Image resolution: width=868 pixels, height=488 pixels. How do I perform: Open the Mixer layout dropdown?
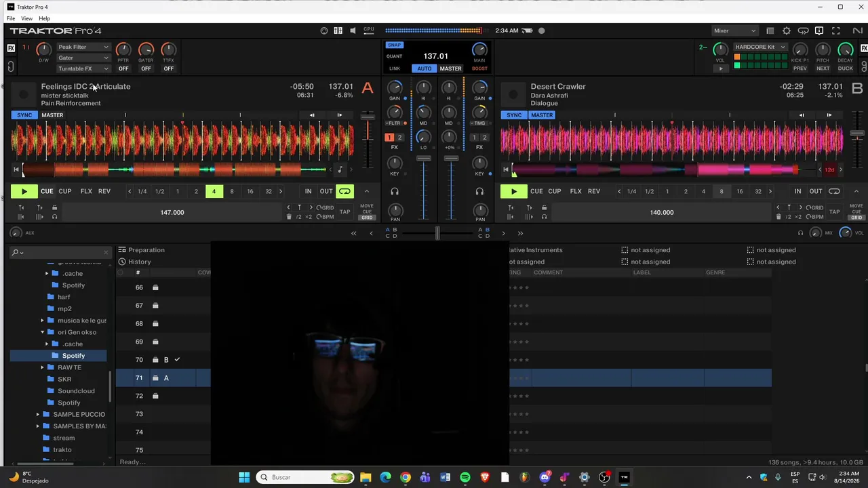[734, 30]
